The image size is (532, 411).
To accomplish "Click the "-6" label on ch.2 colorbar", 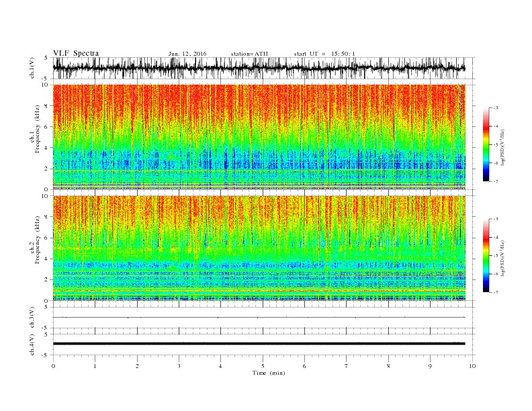I will [x=495, y=274].
